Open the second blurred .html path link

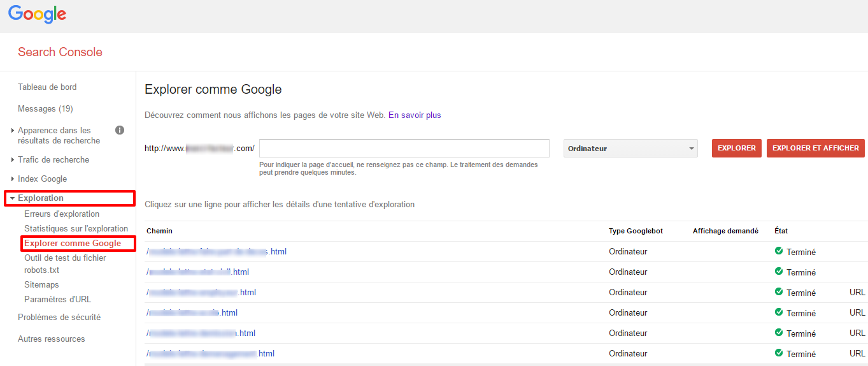(x=198, y=272)
